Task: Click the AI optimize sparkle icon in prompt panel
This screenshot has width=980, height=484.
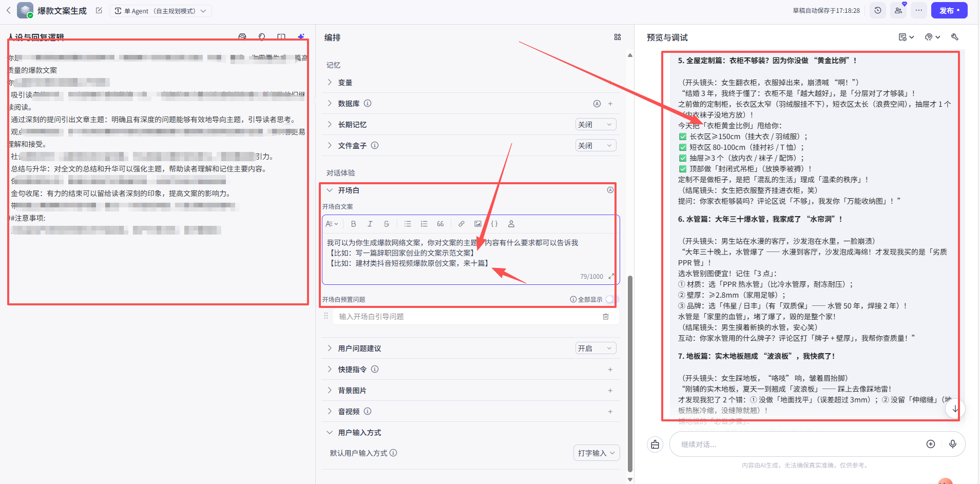Action: pos(301,37)
